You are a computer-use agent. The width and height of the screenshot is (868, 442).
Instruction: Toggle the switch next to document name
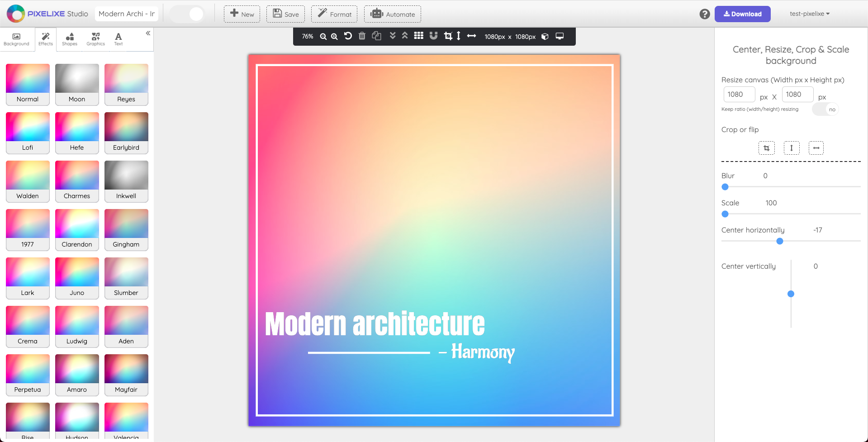point(187,14)
